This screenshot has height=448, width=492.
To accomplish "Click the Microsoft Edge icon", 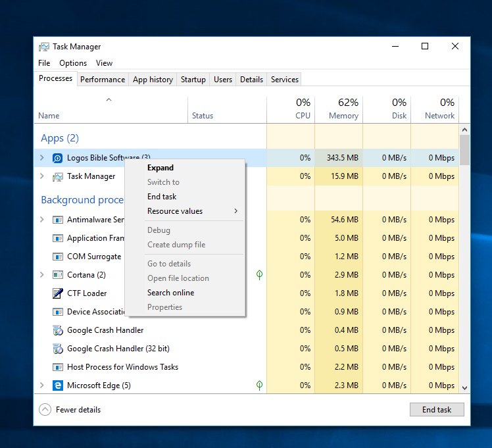I will coord(57,386).
